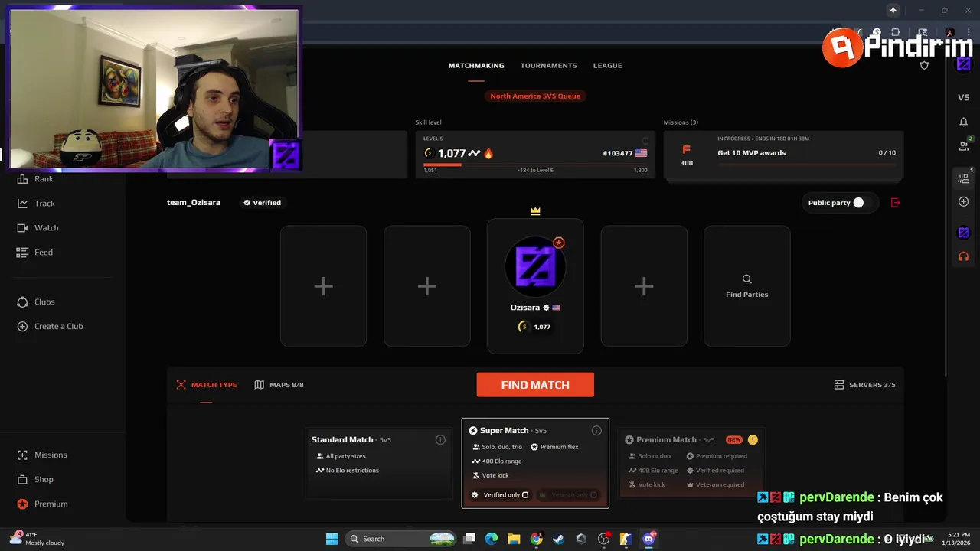980x551 pixels.
Task: Open the weather widget in taskbar
Action: pos(37,539)
